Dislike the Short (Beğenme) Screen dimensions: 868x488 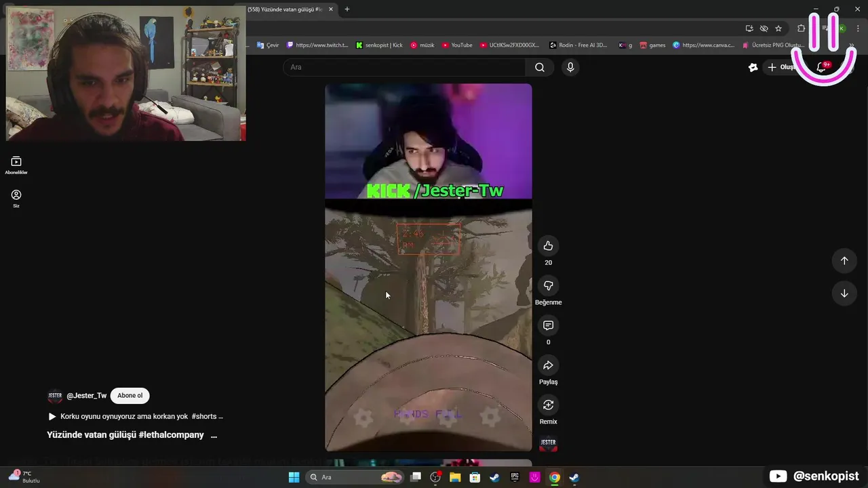(x=548, y=286)
